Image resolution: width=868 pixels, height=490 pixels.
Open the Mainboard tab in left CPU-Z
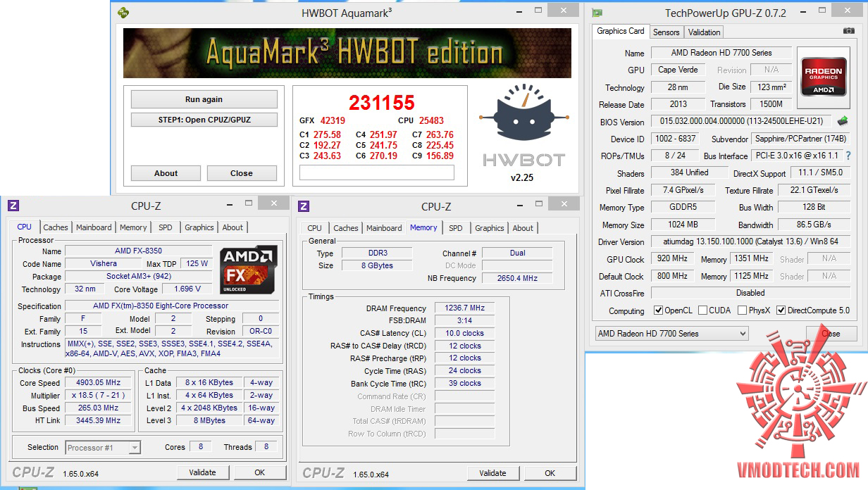coord(94,227)
